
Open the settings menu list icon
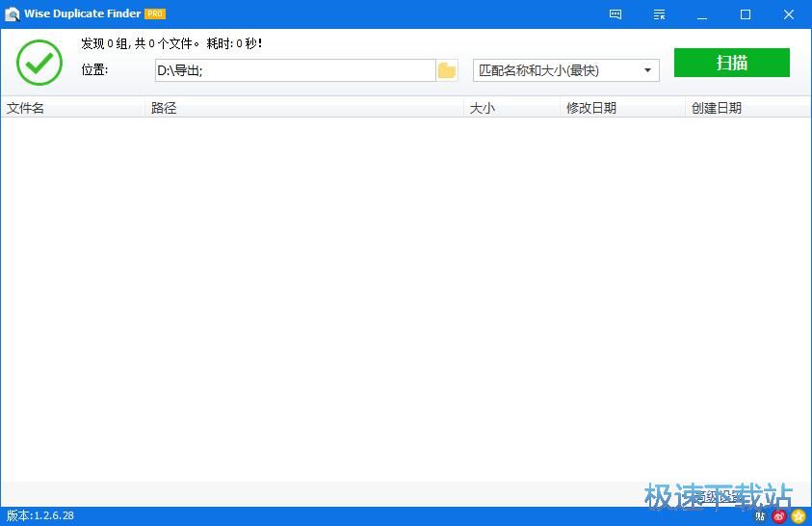(x=659, y=14)
